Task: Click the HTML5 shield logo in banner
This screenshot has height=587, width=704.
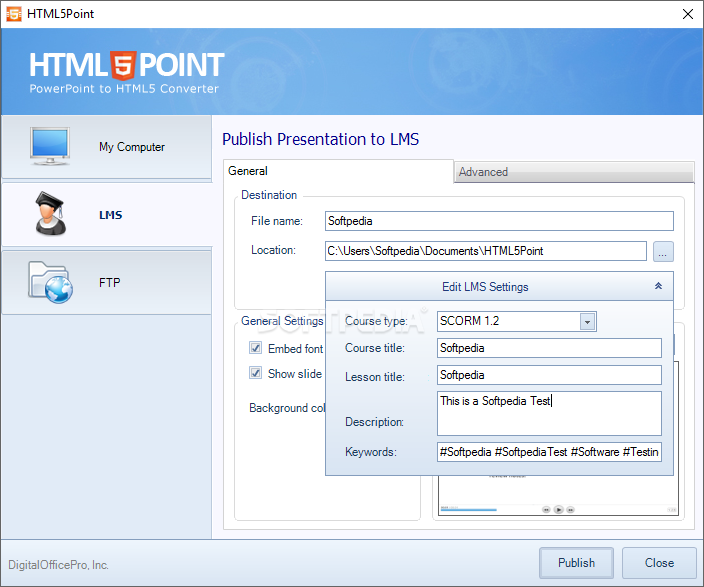Action: 123,66
